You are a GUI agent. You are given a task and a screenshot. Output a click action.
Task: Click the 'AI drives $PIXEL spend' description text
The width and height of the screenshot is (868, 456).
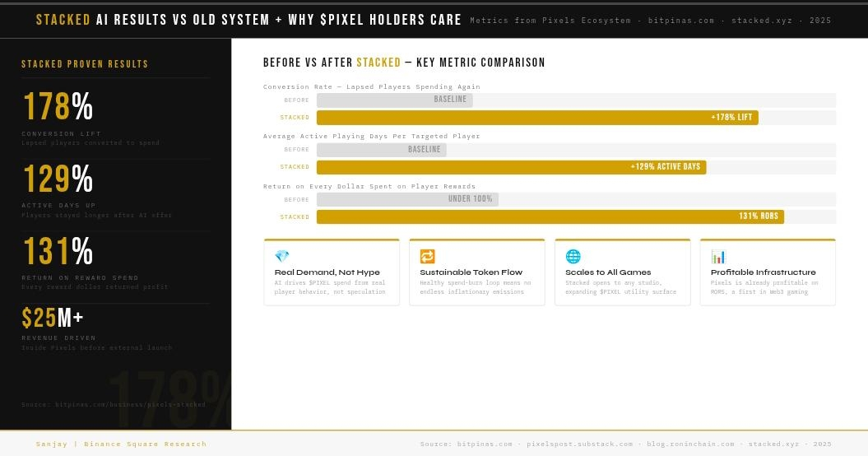330,287
